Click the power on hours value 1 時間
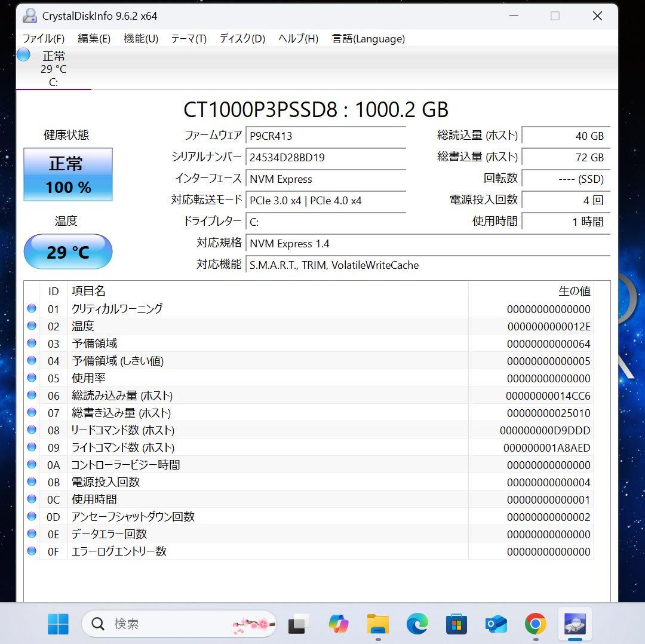Image resolution: width=645 pixels, height=644 pixels. pos(566,222)
